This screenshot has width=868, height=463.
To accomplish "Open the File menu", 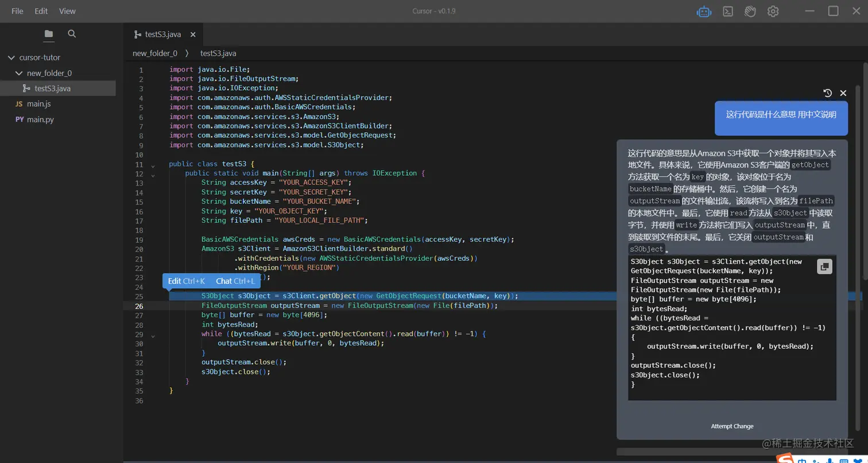I will click(17, 11).
